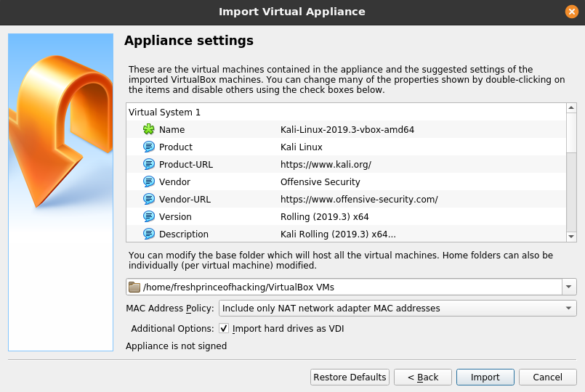Screen dimensions: 585x392
Task: Close the Import Virtual Appliance dialog
Action: (572, 12)
